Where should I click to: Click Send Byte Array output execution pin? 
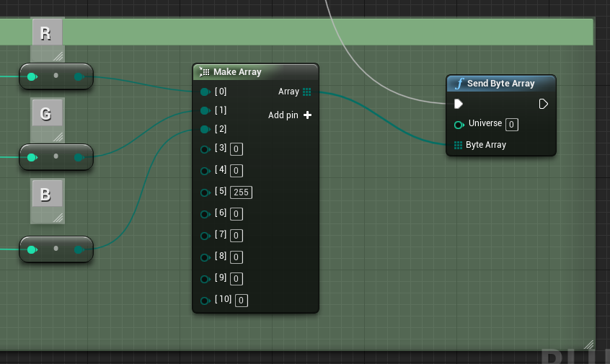[544, 104]
